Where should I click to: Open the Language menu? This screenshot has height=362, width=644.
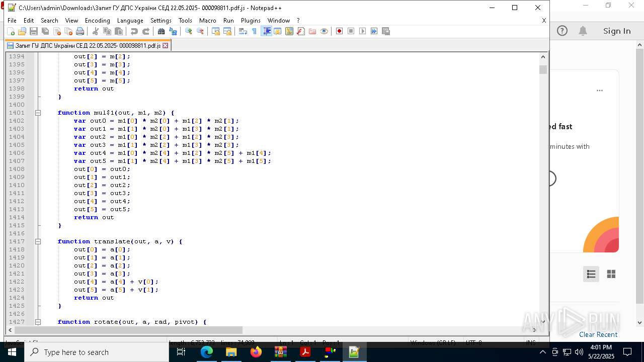tap(130, 21)
